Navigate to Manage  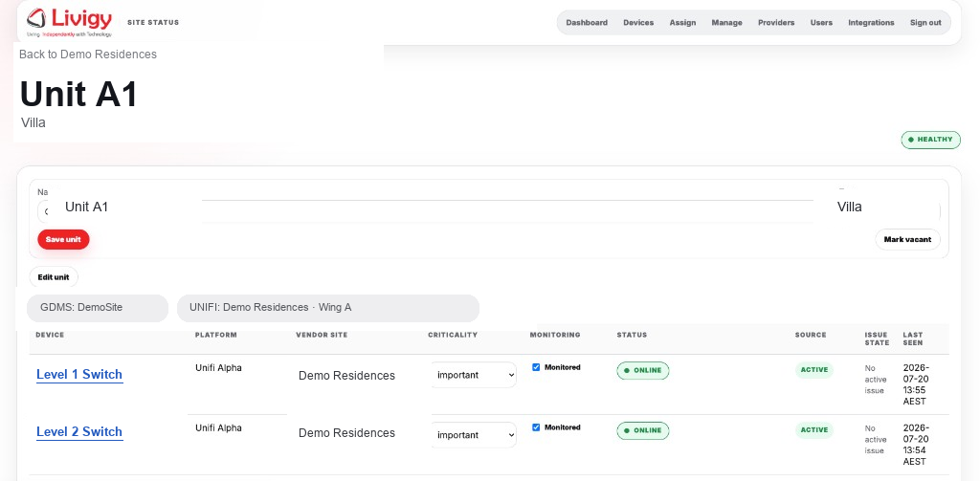(x=727, y=23)
